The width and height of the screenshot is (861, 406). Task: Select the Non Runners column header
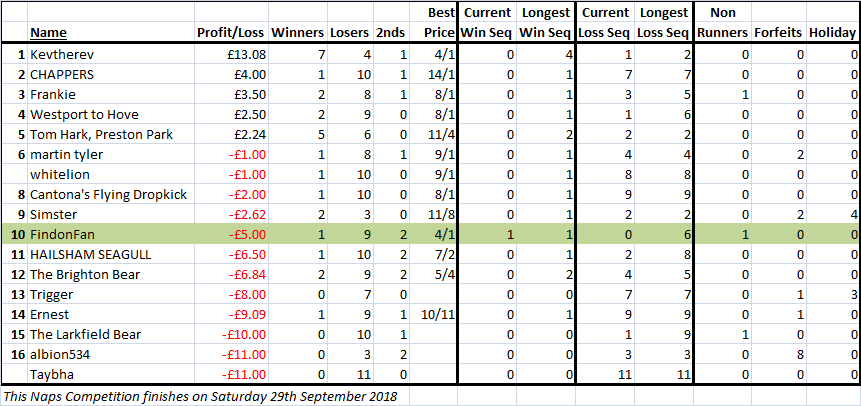click(723, 23)
